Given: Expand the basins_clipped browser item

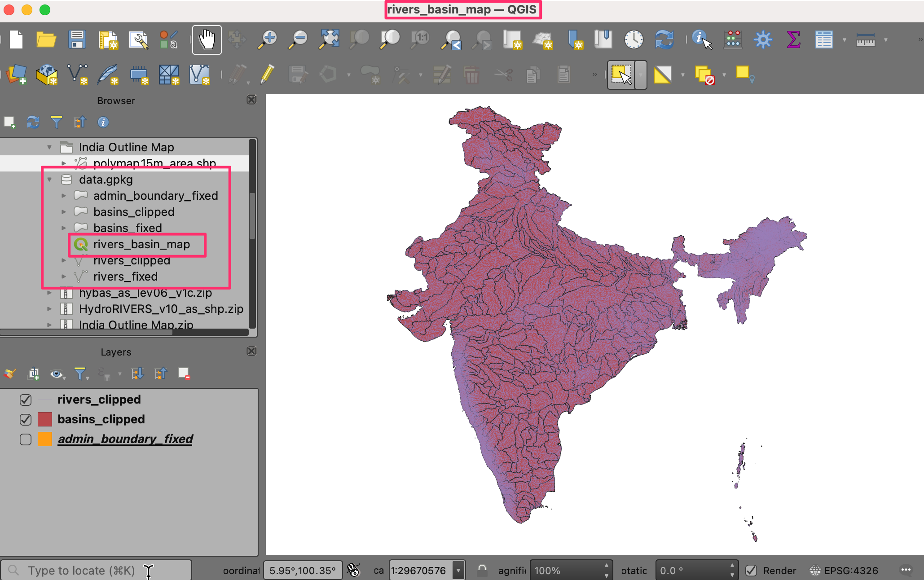Looking at the screenshot, I should click(64, 212).
